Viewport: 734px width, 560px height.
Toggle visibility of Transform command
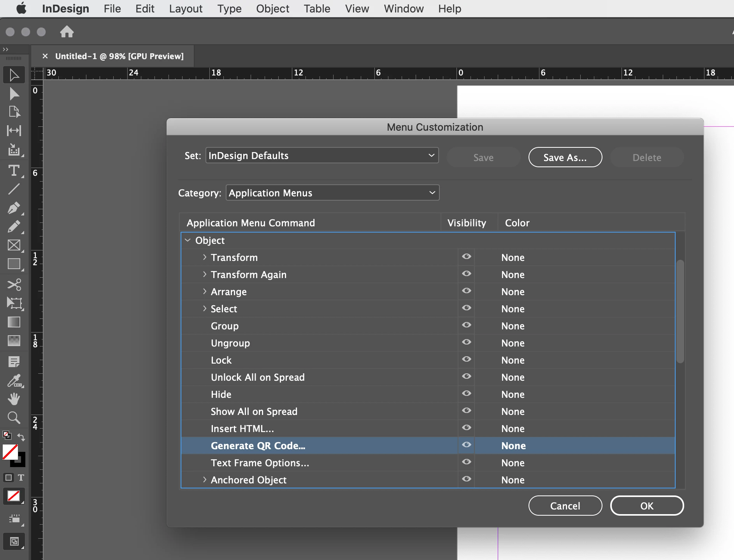click(467, 257)
